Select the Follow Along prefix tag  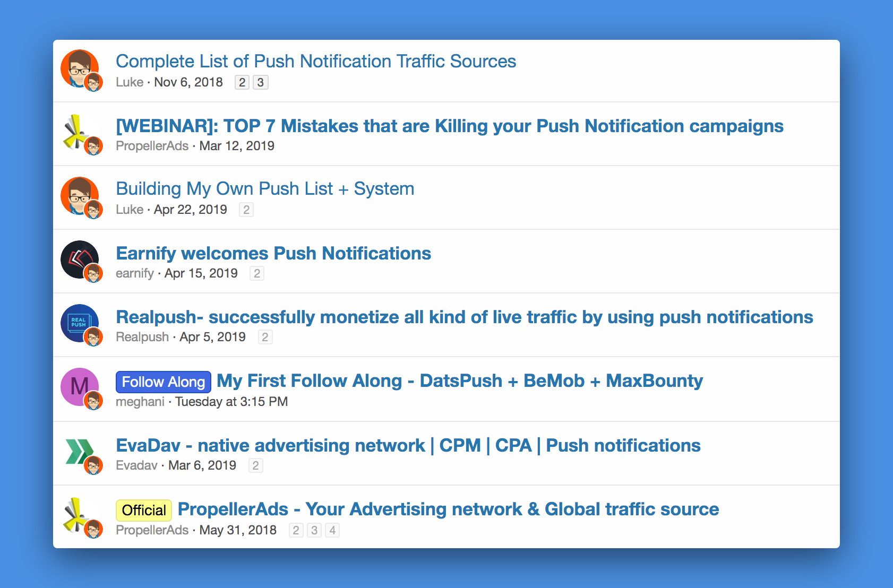pyautogui.click(x=164, y=382)
